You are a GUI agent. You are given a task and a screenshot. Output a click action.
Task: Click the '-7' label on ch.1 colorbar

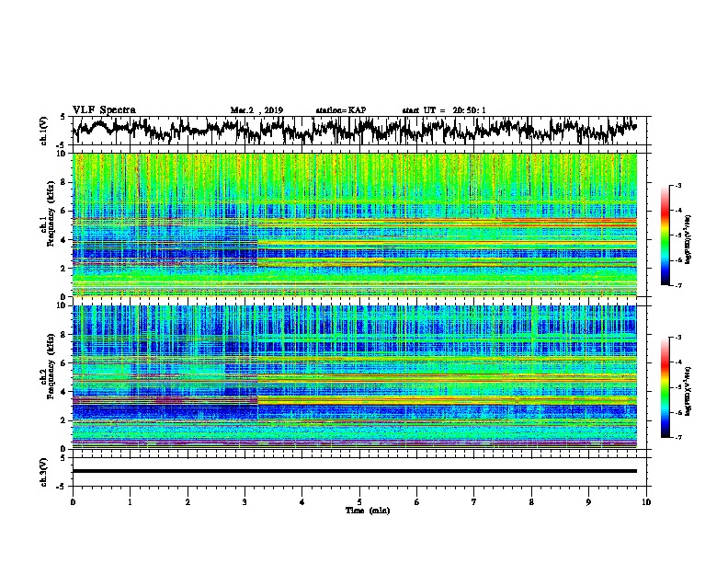coord(677,285)
